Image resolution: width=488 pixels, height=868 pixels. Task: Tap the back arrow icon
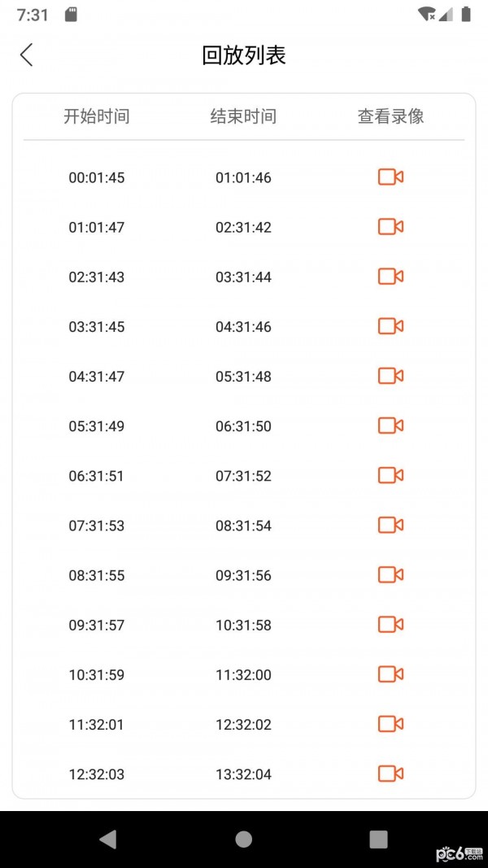pos(27,55)
